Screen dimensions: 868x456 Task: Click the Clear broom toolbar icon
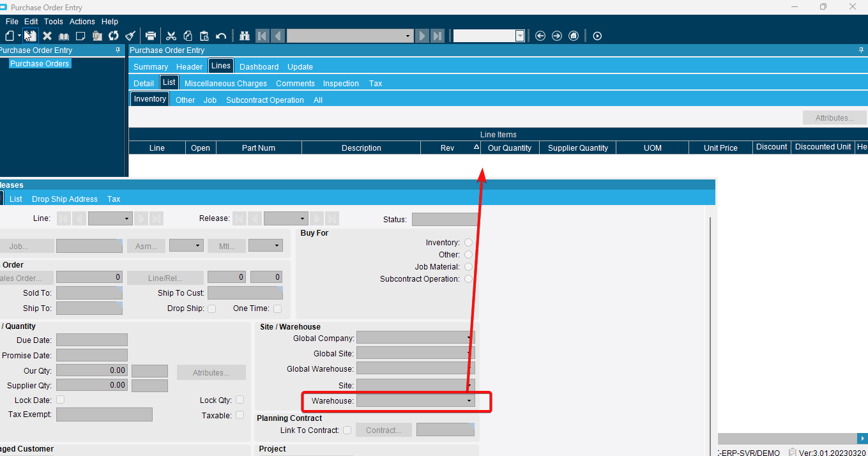(x=130, y=36)
